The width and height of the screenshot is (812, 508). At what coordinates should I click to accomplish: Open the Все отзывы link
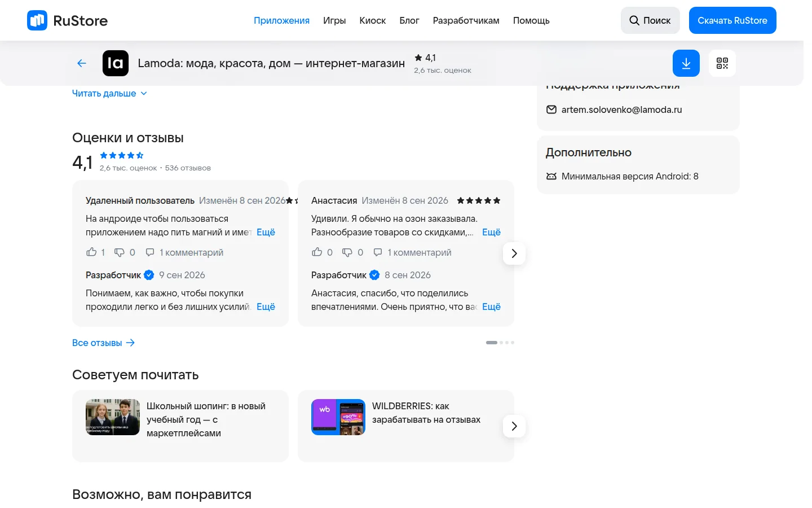(104, 343)
